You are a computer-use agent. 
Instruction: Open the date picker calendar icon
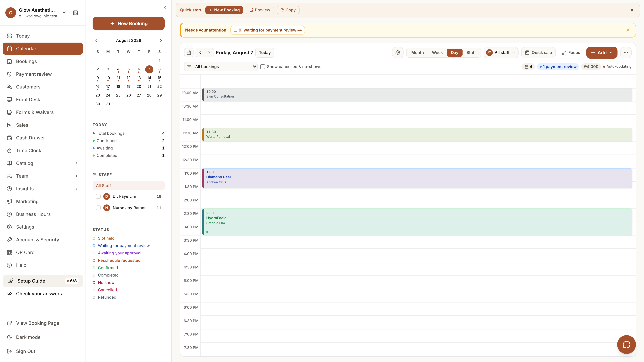tap(189, 52)
